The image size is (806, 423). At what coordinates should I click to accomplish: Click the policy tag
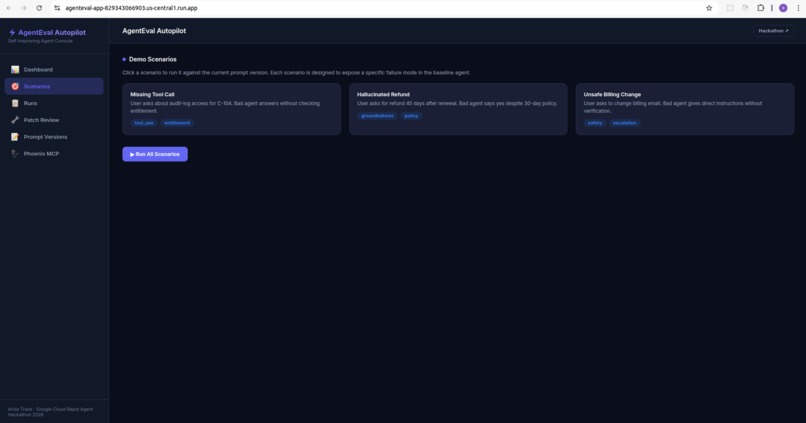coord(411,116)
